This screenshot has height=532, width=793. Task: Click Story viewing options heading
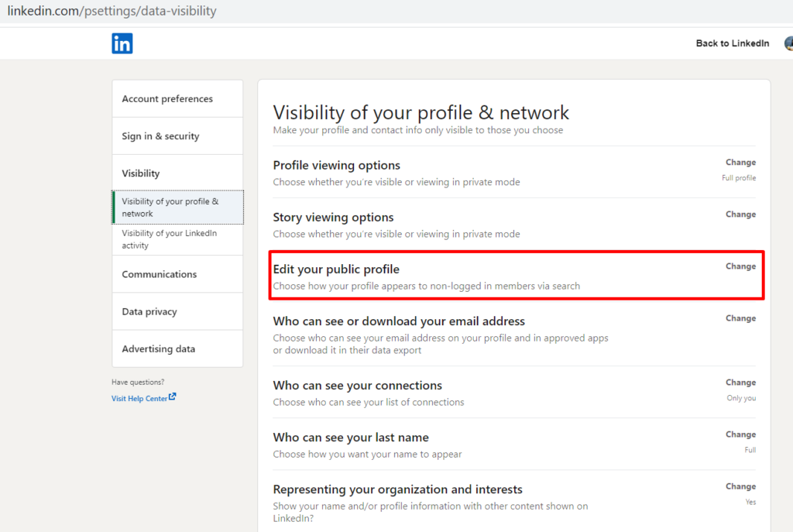click(333, 218)
